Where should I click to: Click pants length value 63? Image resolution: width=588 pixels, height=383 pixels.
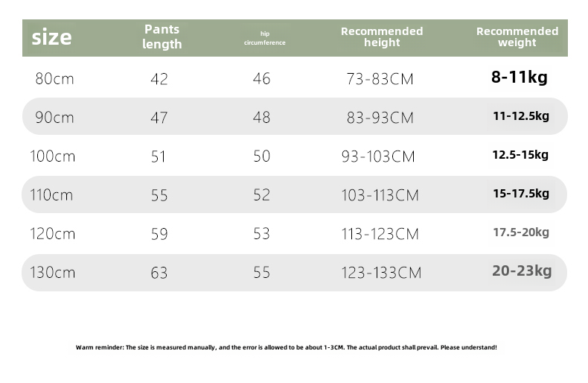[159, 273]
